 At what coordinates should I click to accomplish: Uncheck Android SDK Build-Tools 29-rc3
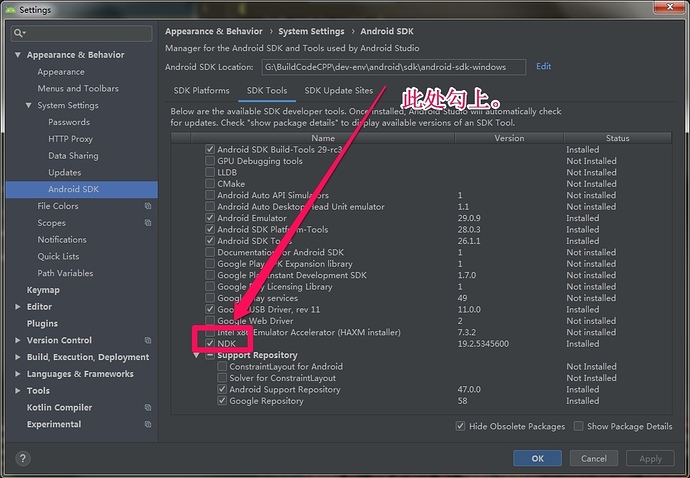click(x=210, y=149)
